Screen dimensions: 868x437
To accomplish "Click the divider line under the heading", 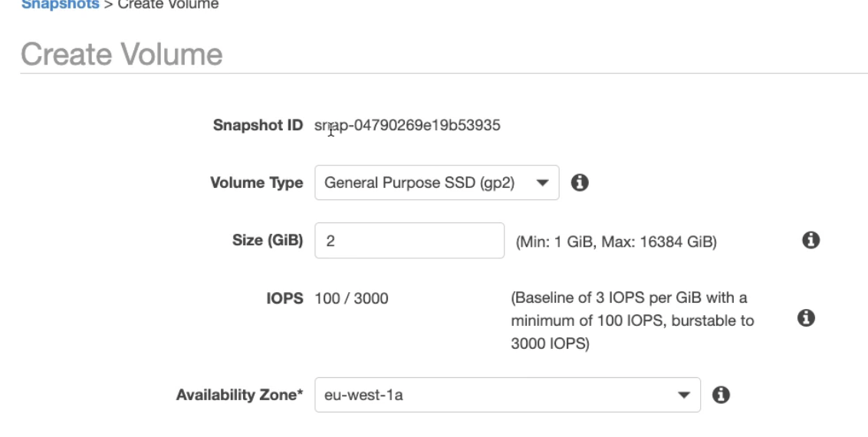I will 443,74.
